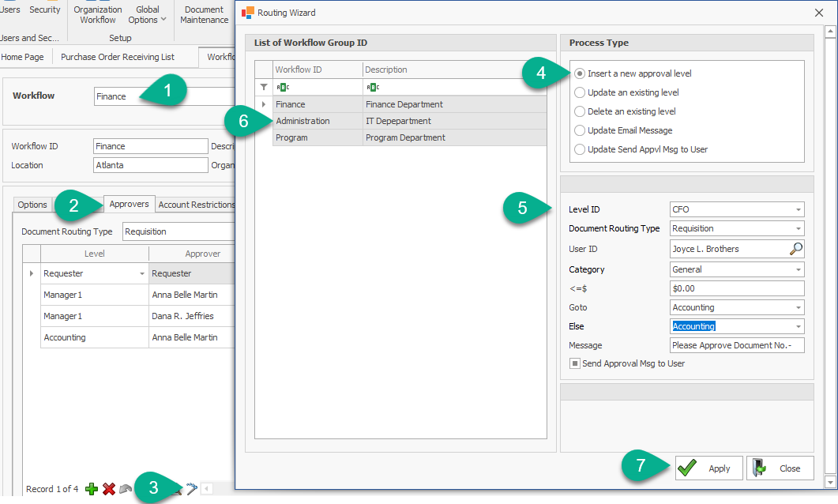Toggle Send Approval Msg to User checkbox
Viewport: 838px width, 504px height.
(x=574, y=363)
